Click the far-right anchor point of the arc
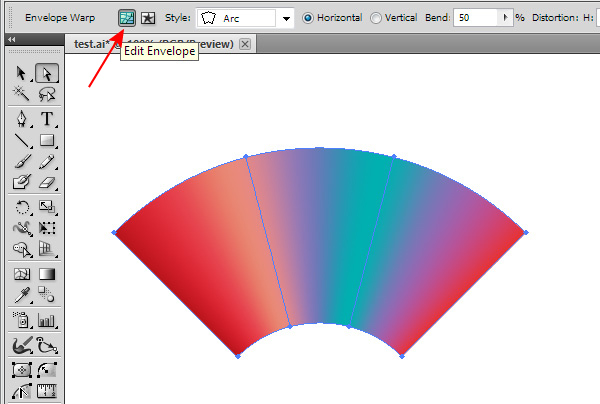 [526, 232]
